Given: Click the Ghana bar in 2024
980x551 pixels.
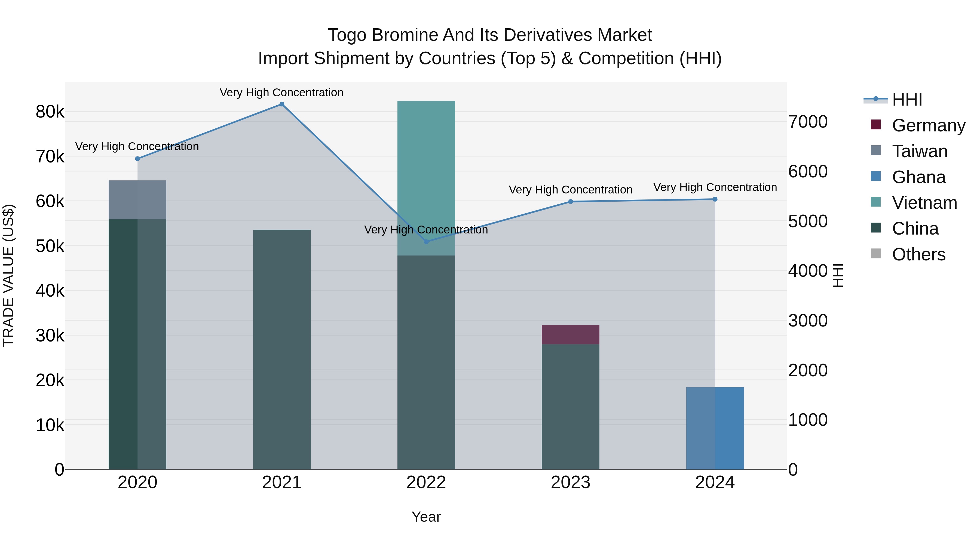Looking at the screenshot, I should click(x=715, y=428).
